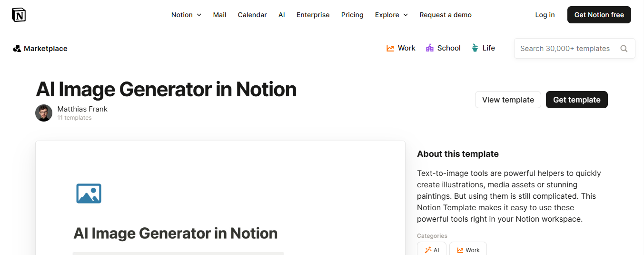Click Matthias Frank's avatar photo
Image resolution: width=644 pixels, height=255 pixels.
pos(44,113)
